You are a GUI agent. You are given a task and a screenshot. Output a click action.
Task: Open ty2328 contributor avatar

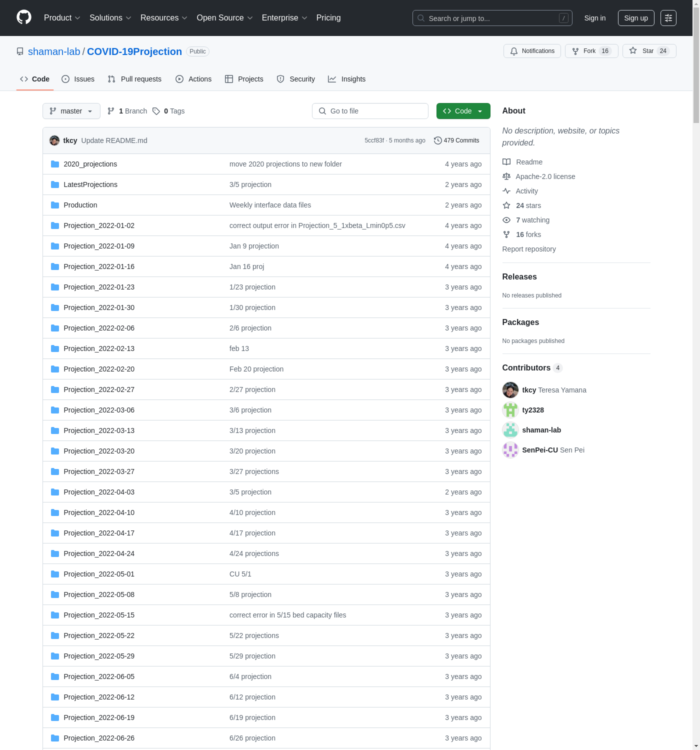(x=510, y=410)
